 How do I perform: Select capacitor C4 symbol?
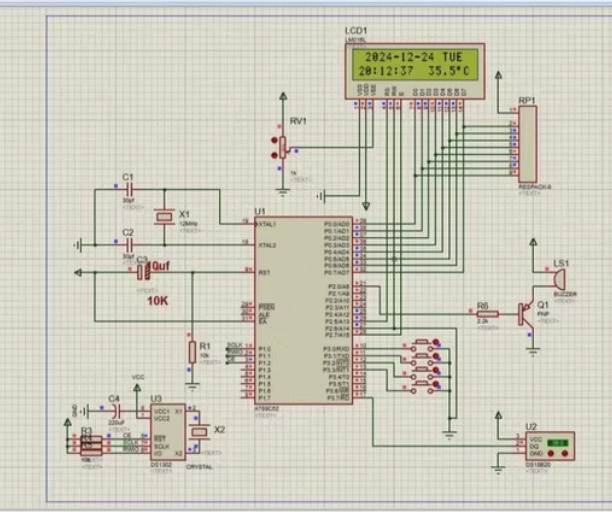(x=116, y=411)
